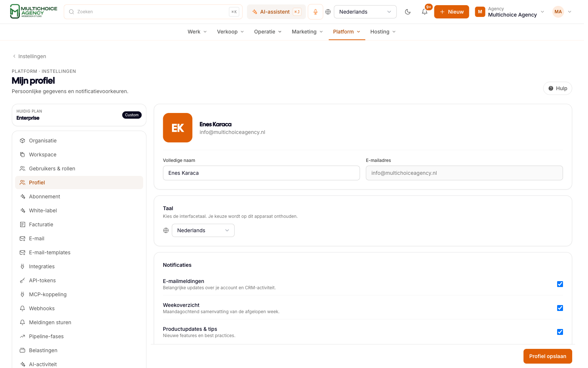The height and width of the screenshot is (368, 588).
Task: Open notifications bell icon
Action: click(424, 12)
